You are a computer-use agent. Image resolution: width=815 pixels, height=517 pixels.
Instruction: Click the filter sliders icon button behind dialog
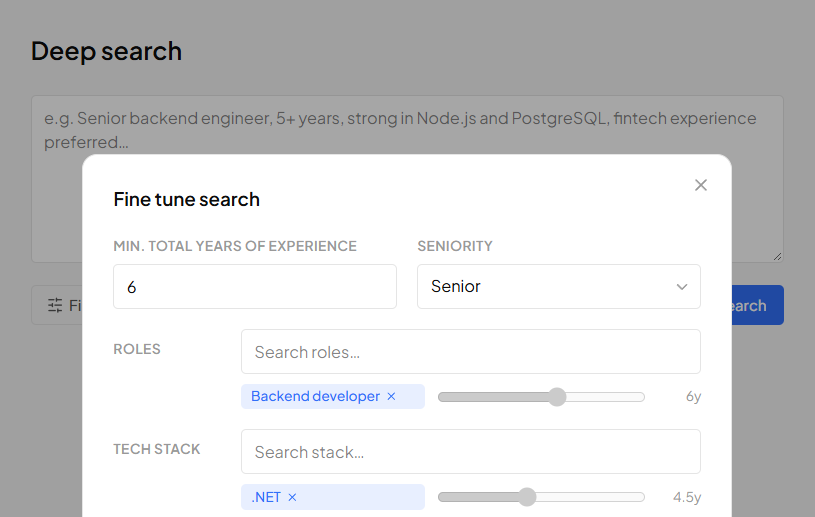click(x=57, y=305)
